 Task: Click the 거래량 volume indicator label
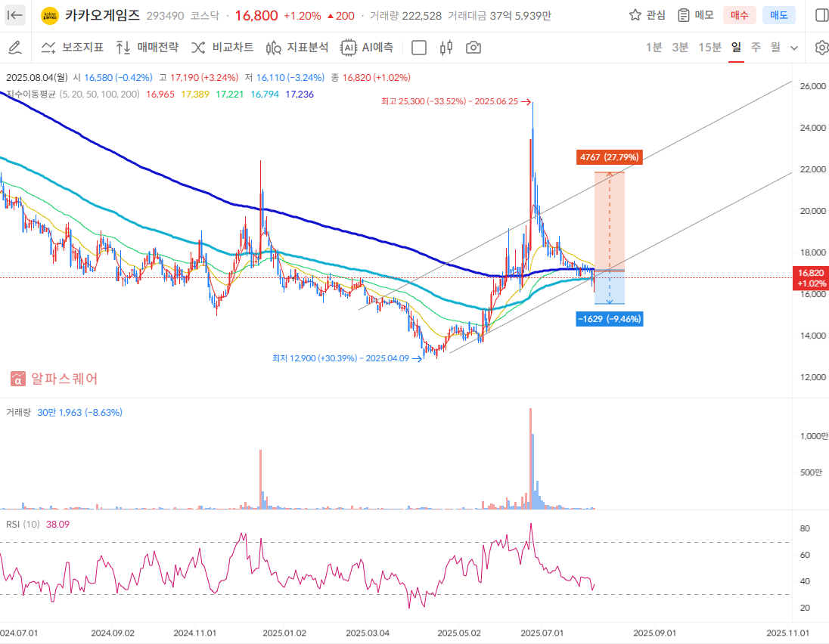coord(18,412)
